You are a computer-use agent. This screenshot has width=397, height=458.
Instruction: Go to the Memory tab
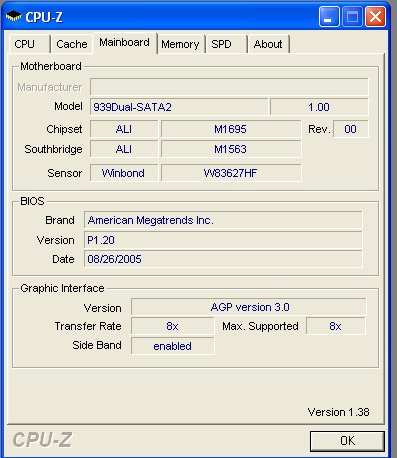(x=180, y=44)
